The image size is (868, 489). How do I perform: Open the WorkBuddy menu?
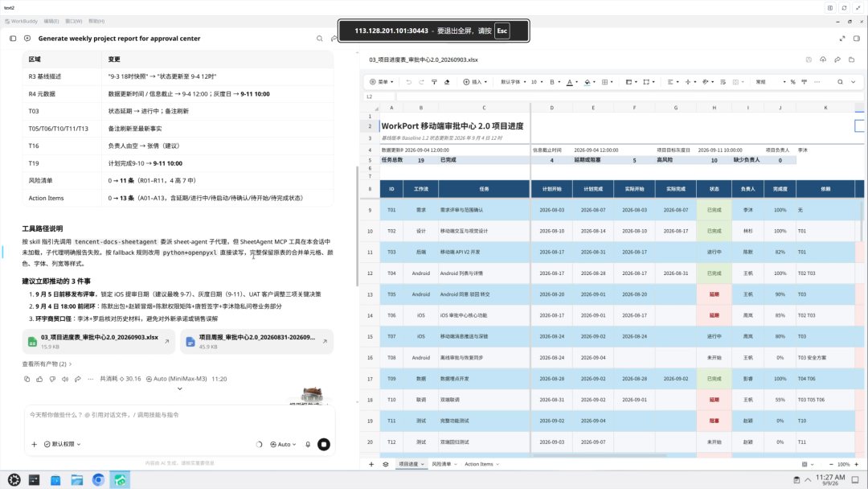21,21
